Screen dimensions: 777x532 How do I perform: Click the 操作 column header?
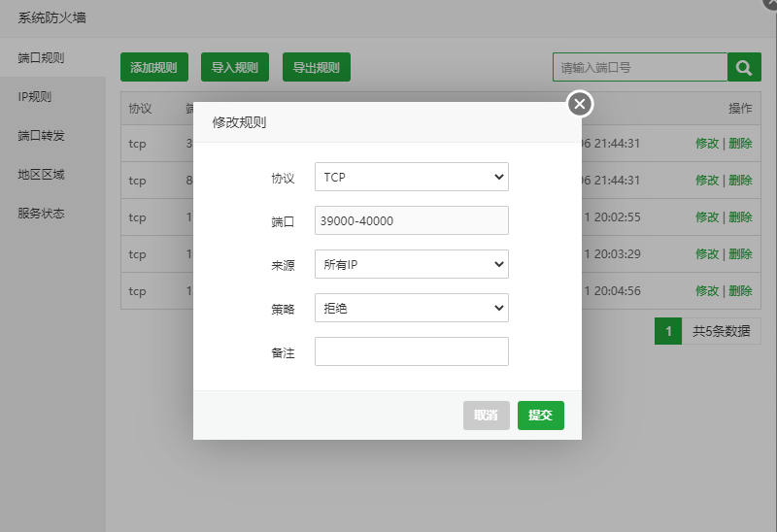(x=740, y=109)
